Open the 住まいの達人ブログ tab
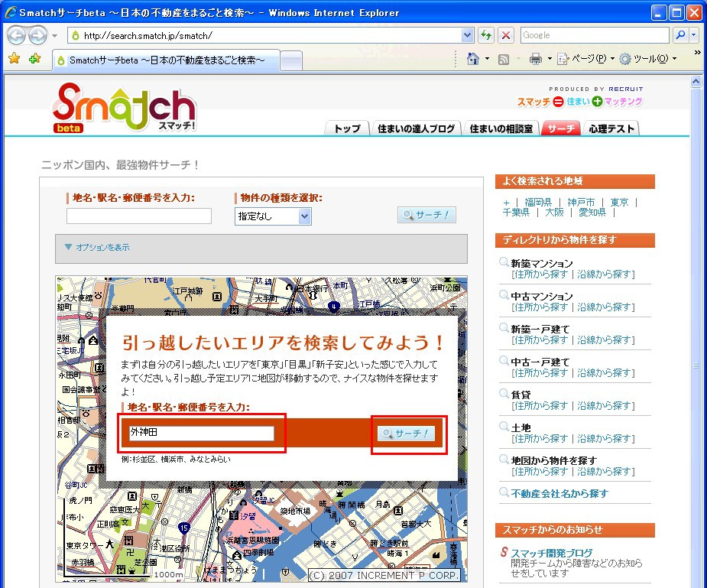 (416, 128)
